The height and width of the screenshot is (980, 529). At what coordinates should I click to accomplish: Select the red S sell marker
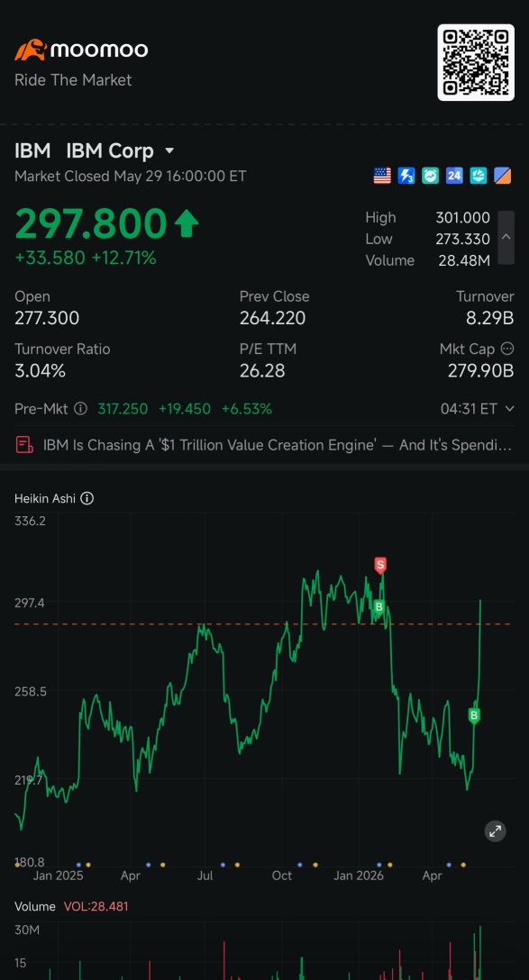pos(380,565)
